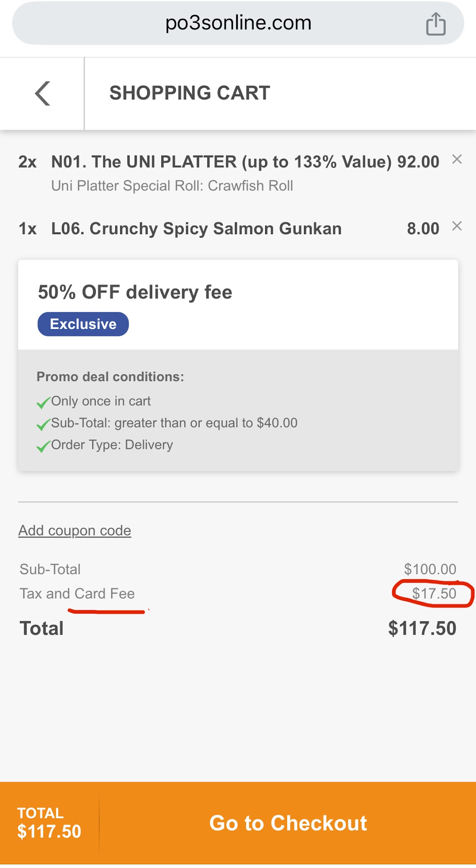This screenshot has width=476, height=868.
Task: Click checkmark beside "Order Type: Delivery"
Action: click(x=43, y=446)
